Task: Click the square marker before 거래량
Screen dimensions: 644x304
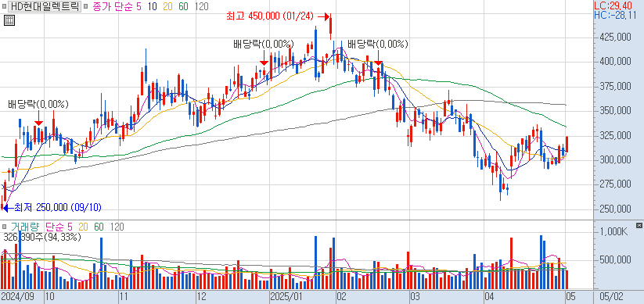Action: click(x=5, y=227)
